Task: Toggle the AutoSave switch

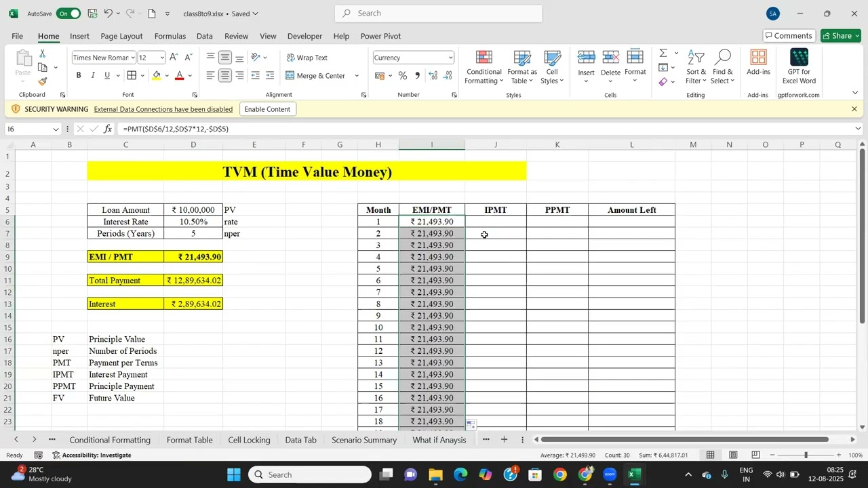Action: coord(68,14)
